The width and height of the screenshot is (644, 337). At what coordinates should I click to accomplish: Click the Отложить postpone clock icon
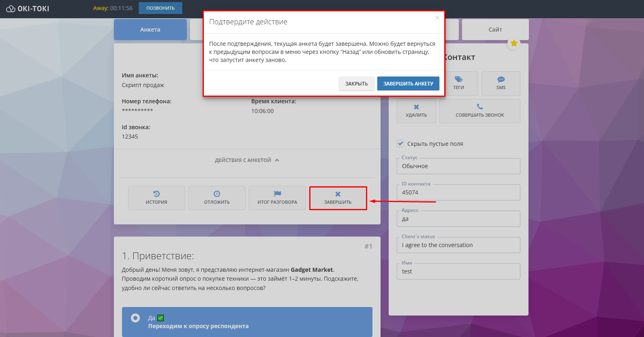coord(217,194)
